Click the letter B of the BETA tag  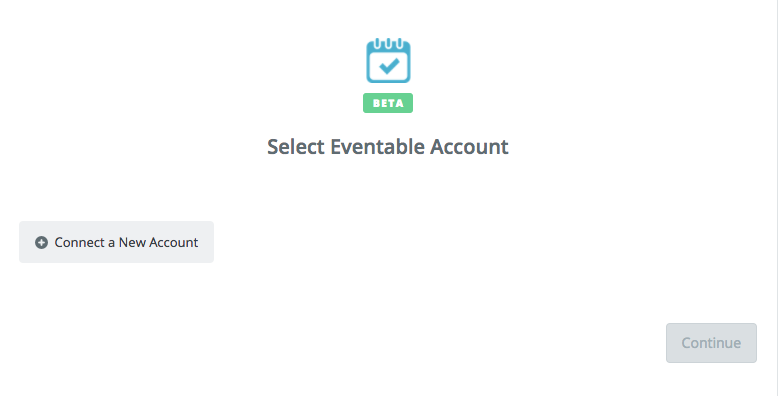[x=376, y=103]
